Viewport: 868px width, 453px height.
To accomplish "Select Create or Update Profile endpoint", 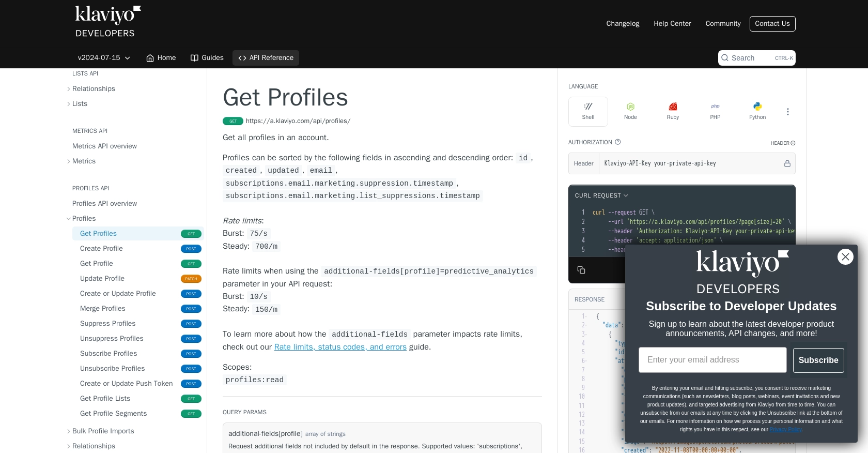I will tap(138, 294).
